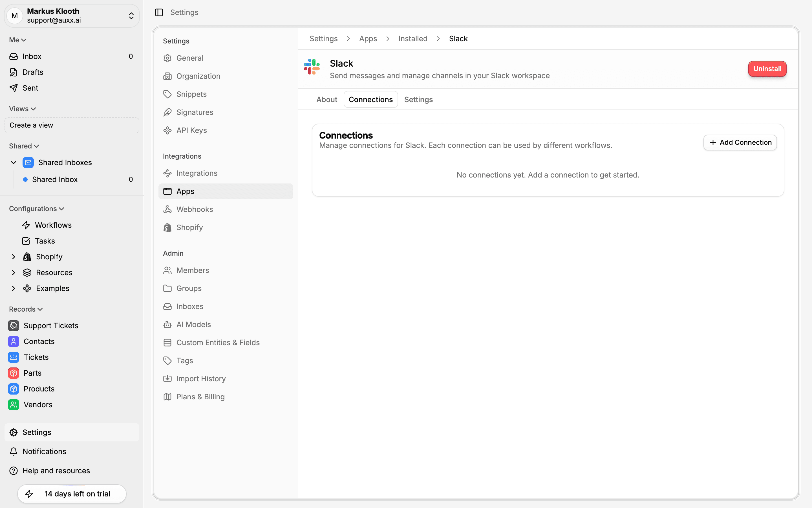Open Plans & Billing settings
The width and height of the screenshot is (812, 508).
pyautogui.click(x=226, y=397)
